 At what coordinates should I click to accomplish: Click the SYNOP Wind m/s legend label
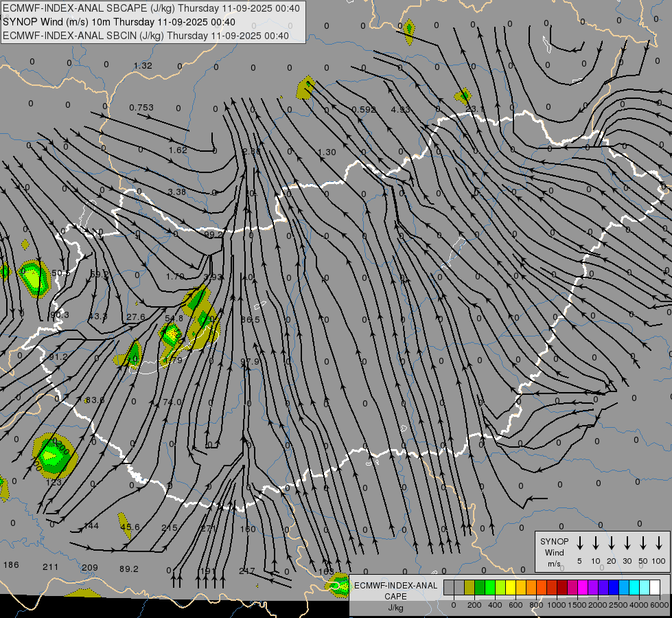coord(554,552)
